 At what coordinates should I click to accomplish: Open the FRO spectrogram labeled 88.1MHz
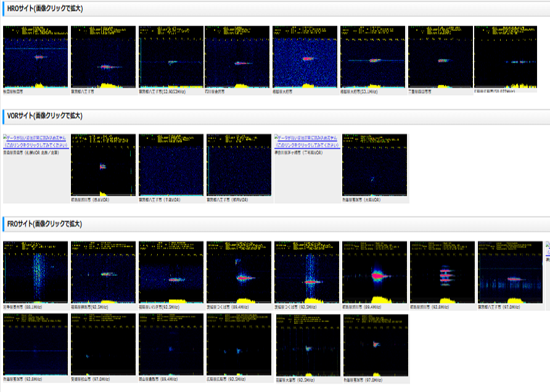click(x=36, y=272)
